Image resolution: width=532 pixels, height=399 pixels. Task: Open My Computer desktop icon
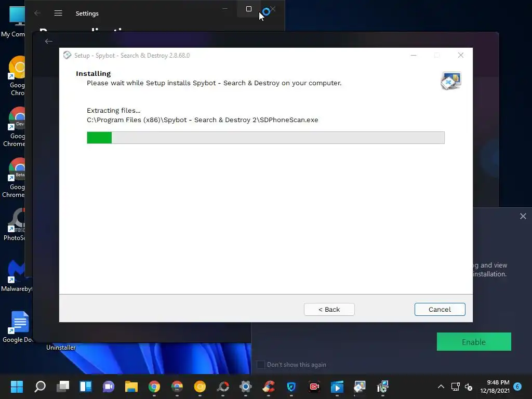pos(14,21)
